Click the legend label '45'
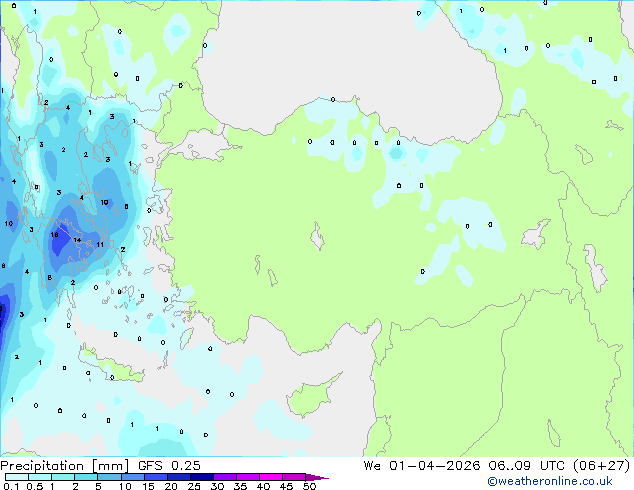This screenshot has height=490, width=634. [x=286, y=486]
